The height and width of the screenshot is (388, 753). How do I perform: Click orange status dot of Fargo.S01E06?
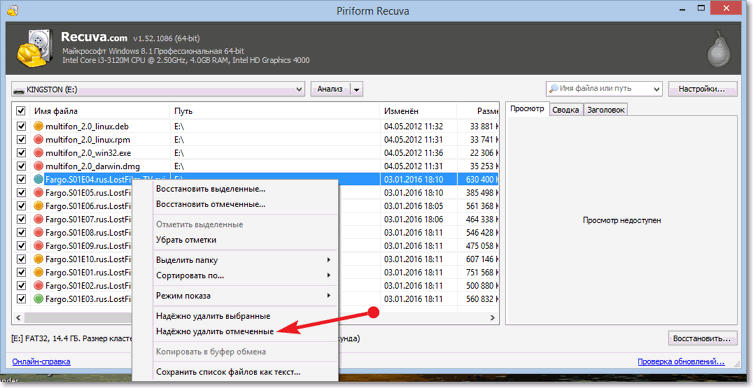[x=38, y=206]
